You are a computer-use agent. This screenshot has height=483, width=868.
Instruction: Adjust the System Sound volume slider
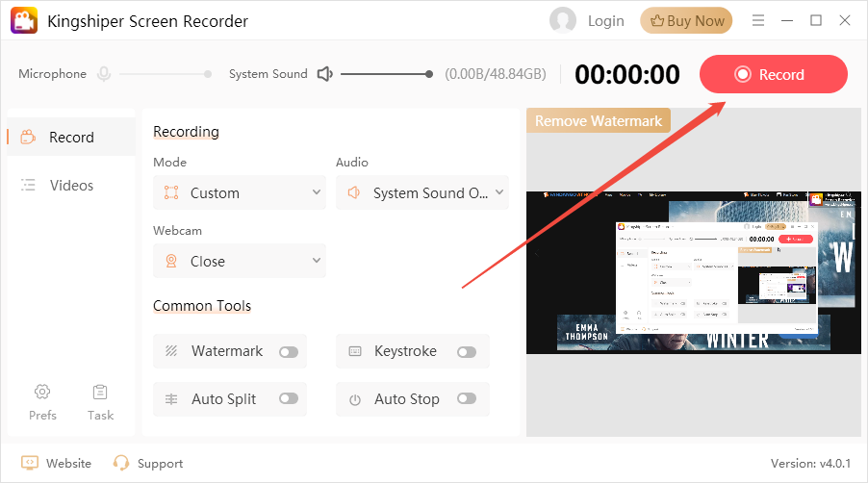point(387,74)
